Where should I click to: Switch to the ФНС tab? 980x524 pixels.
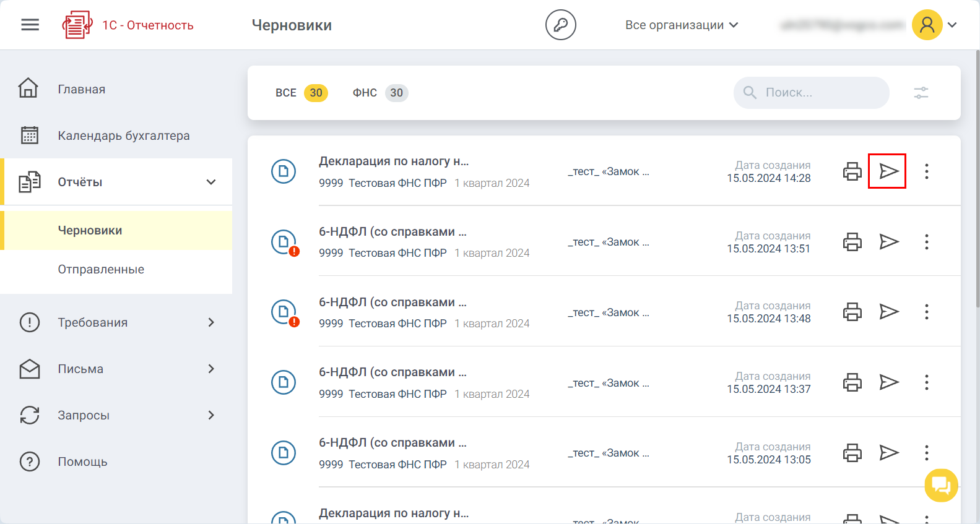tap(379, 93)
